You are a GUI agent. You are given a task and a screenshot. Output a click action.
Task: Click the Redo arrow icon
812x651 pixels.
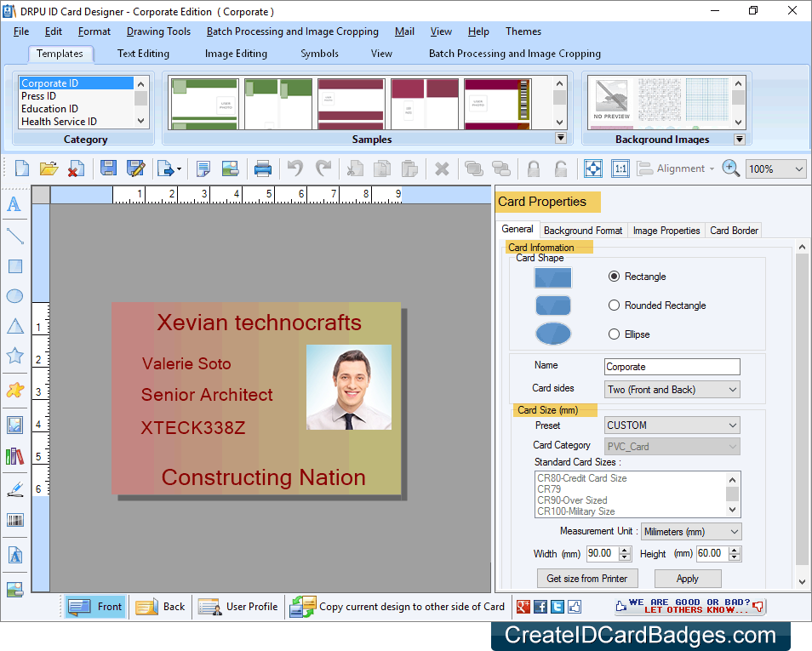coord(323,168)
